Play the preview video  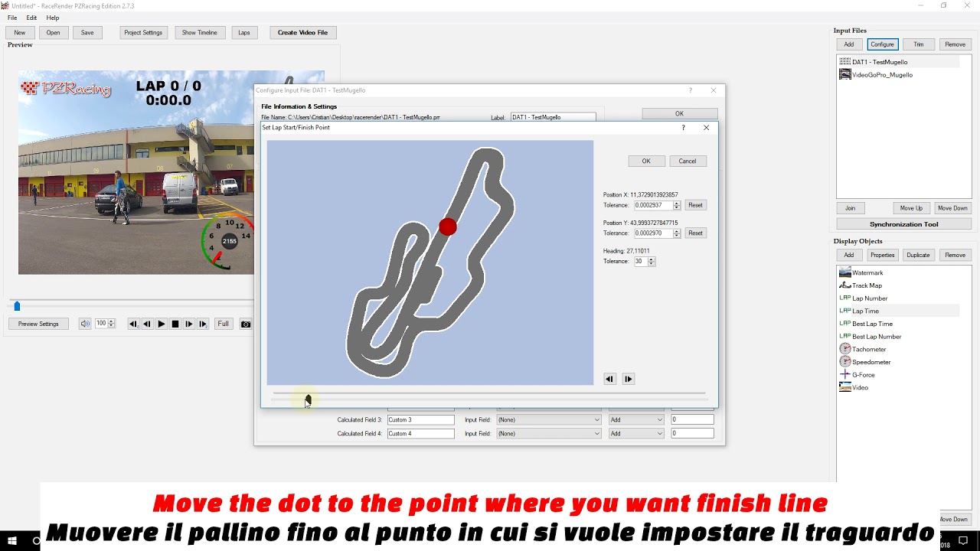pos(161,324)
